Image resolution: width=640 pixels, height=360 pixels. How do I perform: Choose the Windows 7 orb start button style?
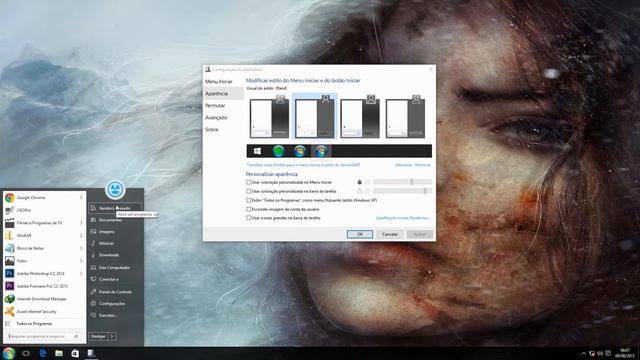coord(300,151)
